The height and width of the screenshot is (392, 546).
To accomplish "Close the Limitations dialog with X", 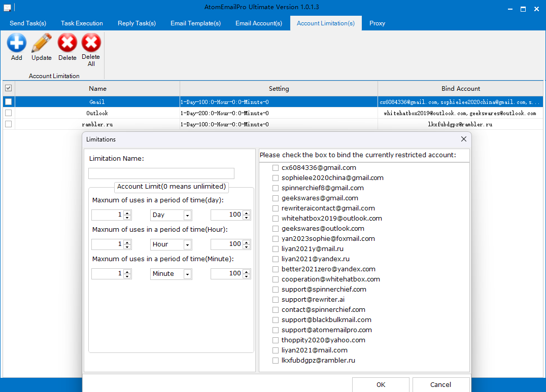I will pos(463,139).
